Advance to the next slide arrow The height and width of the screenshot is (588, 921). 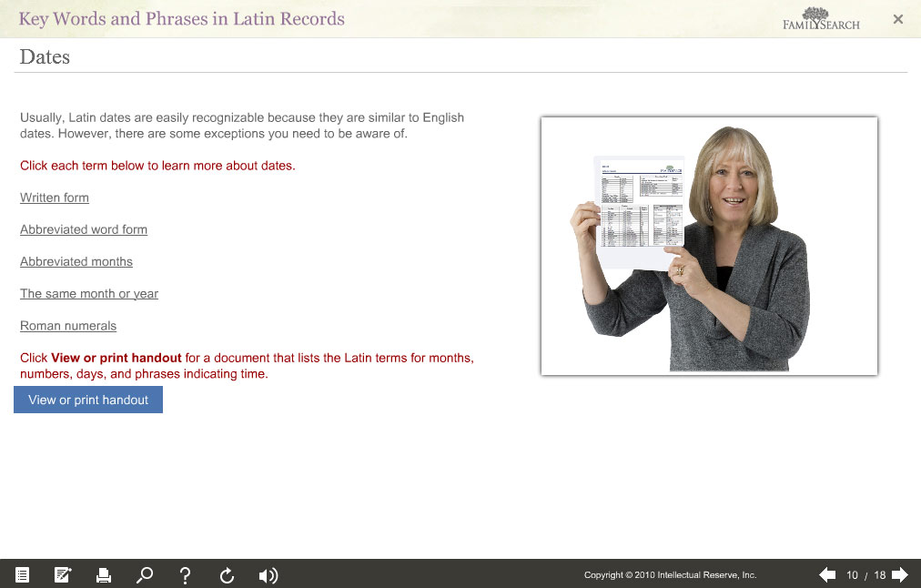pyautogui.click(x=900, y=574)
